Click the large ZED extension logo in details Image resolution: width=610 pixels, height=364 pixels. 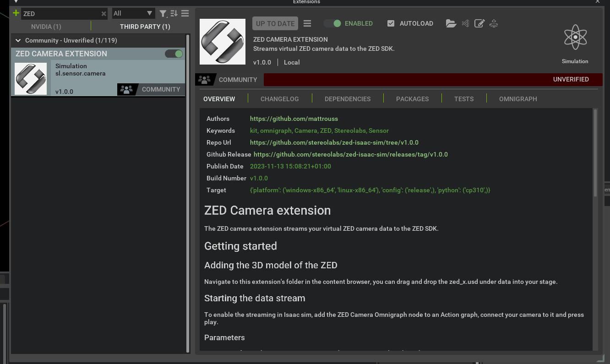click(223, 42)
